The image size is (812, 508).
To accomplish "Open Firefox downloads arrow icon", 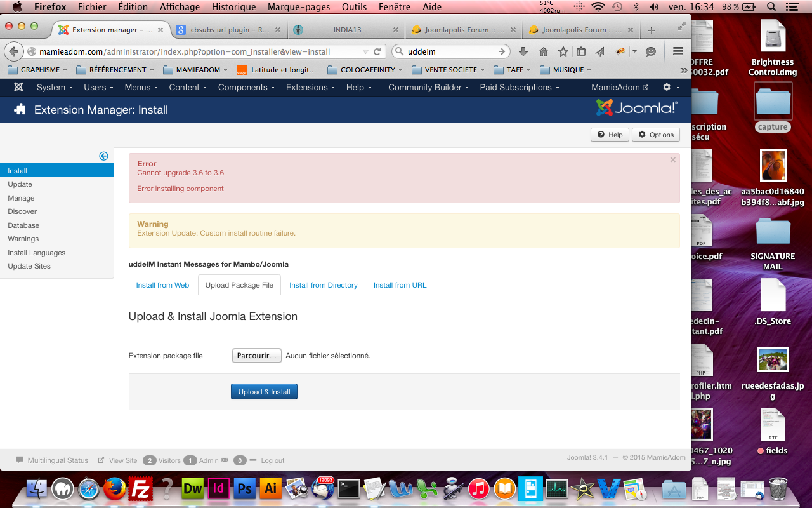I will click(x=523, y=51).
